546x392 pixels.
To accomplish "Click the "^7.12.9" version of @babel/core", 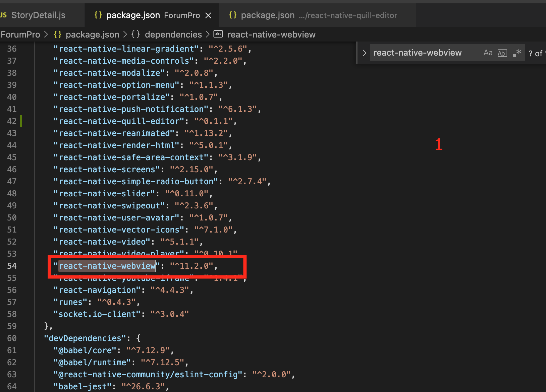I will coord(148,350).
